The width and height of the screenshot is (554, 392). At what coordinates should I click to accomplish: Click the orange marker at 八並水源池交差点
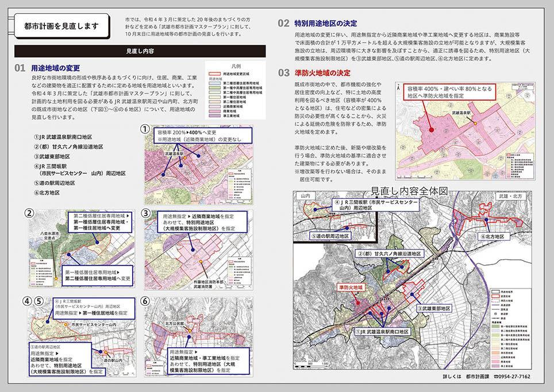point(56,279)
